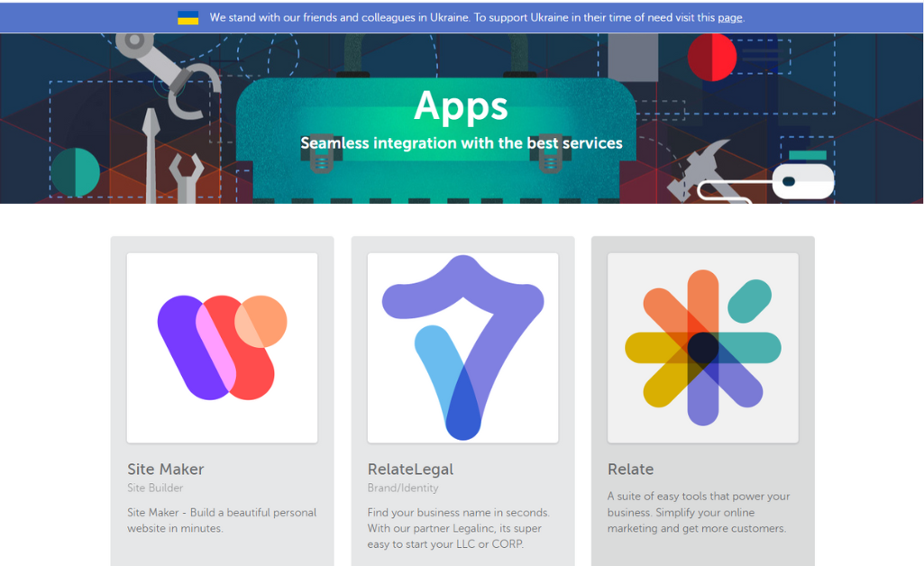Open the Relate app logo
The width and height of the screenshot is (924, 566).
[703, 348]
